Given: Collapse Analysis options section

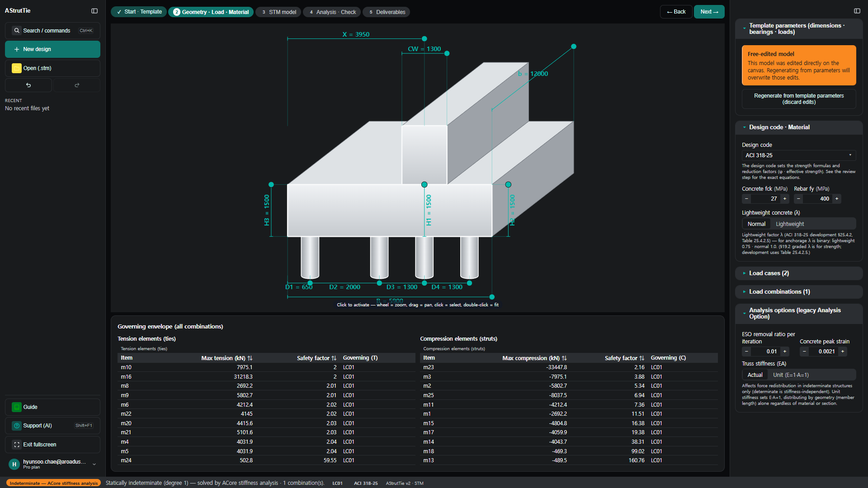Looking at the screenshot, I should [799, 314].
